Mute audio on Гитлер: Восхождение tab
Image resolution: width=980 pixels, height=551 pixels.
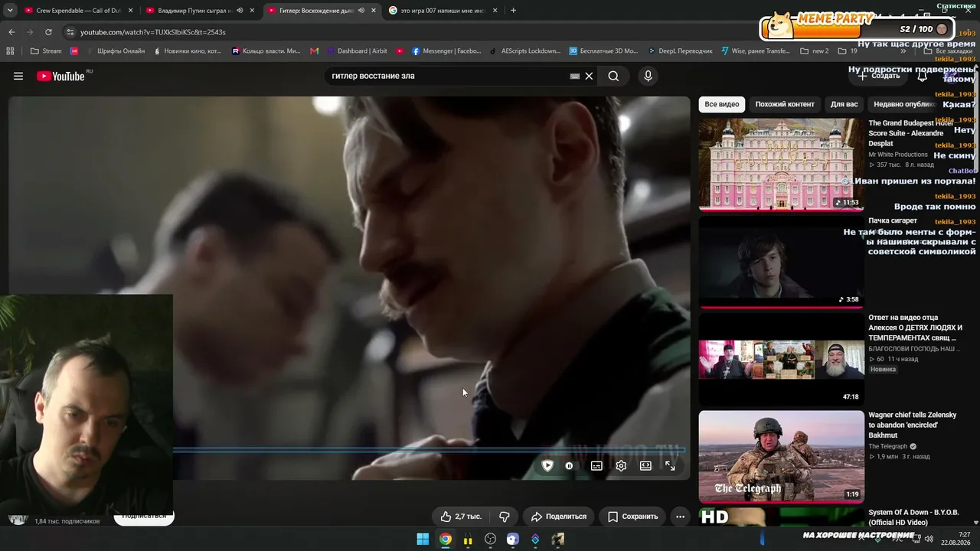click(x=361, y=11)
